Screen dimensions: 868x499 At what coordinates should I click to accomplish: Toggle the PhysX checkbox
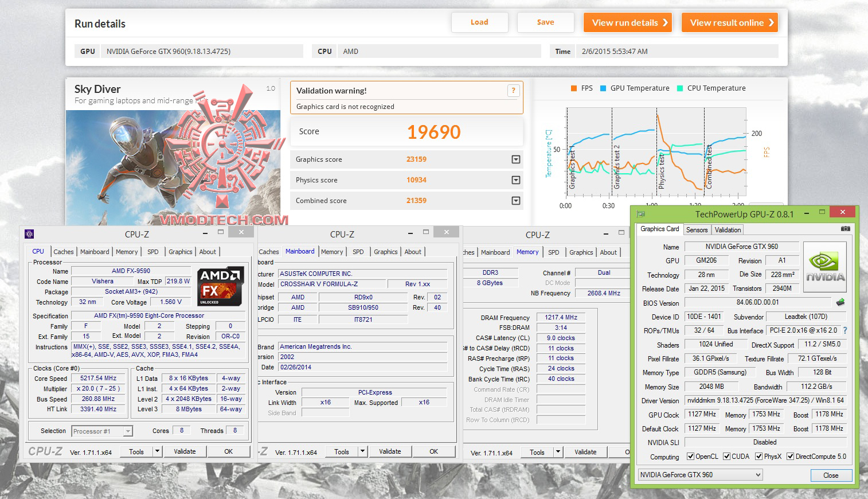point(759,457)
